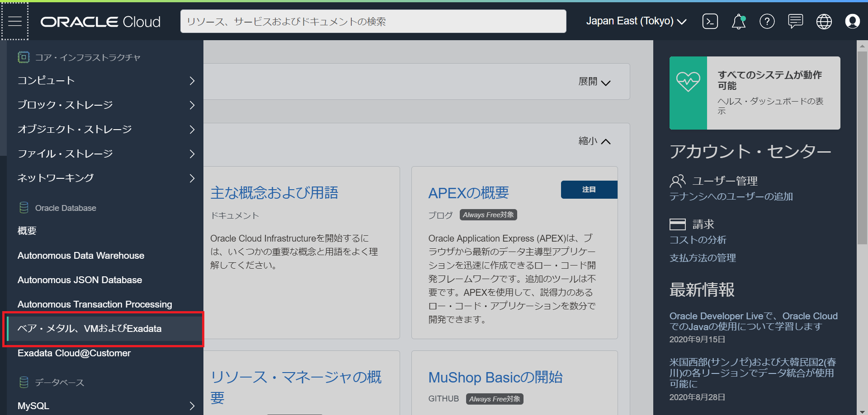The image size is (868, 415).
Task: Click the green health status heart icon
Action: click(688, 80)
